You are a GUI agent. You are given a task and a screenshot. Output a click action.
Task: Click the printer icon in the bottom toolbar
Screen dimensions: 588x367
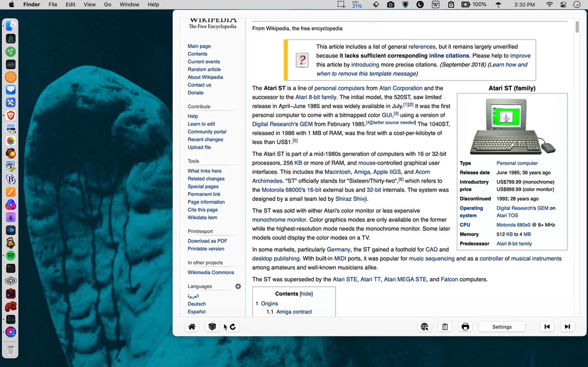[465, 327]
